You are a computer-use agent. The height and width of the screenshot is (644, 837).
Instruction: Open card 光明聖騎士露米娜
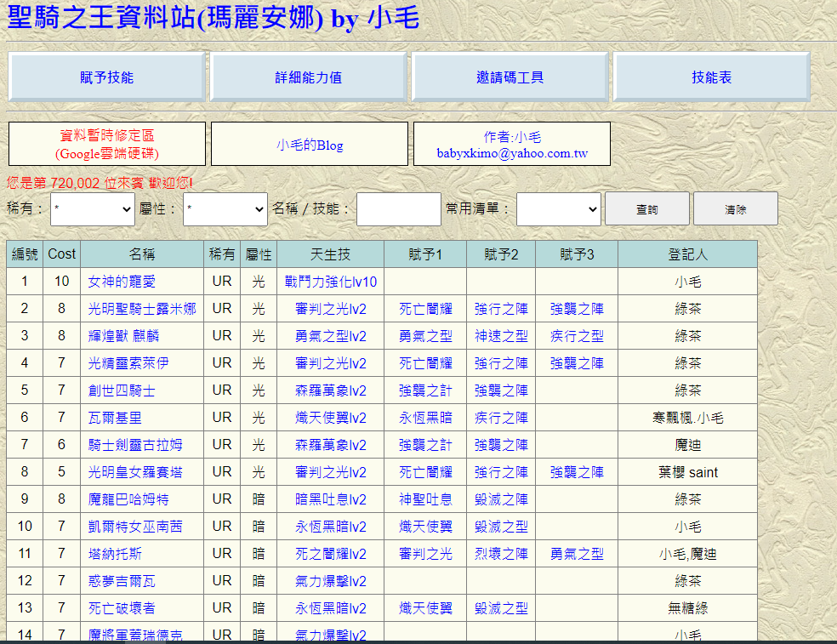click(x=142, y=309)
